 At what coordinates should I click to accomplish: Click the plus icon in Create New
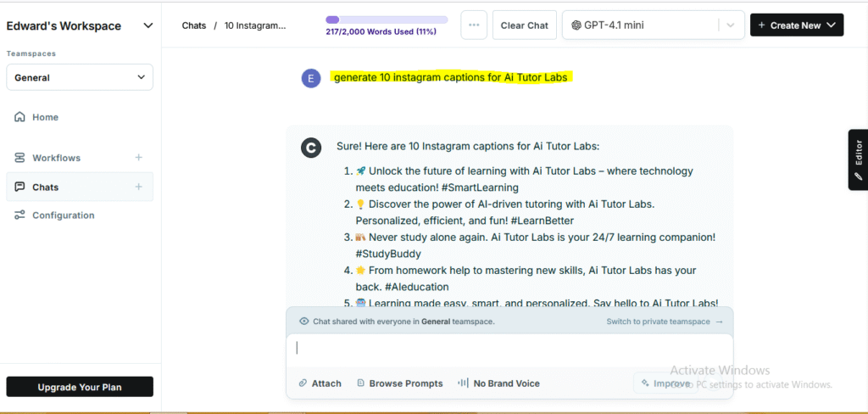[x=762, y=25]
